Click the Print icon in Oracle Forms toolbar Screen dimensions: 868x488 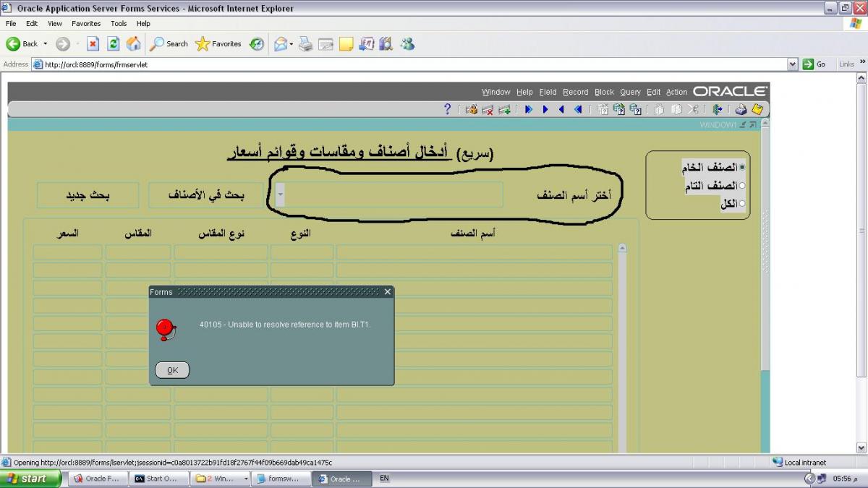(741, 109)
